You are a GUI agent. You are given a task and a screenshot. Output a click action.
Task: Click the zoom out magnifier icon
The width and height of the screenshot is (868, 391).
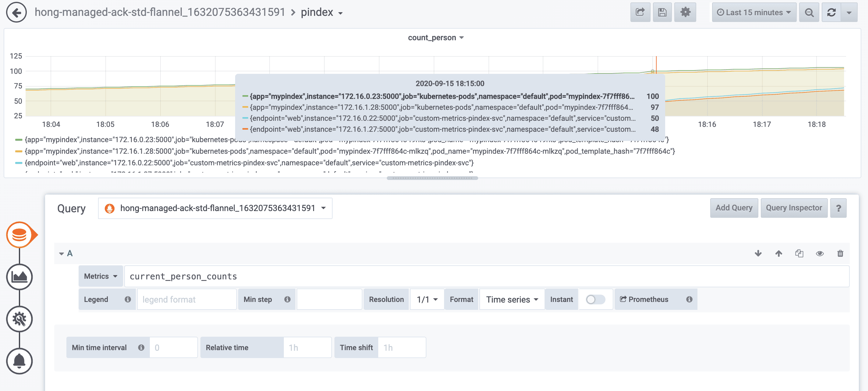click(809, 13)
